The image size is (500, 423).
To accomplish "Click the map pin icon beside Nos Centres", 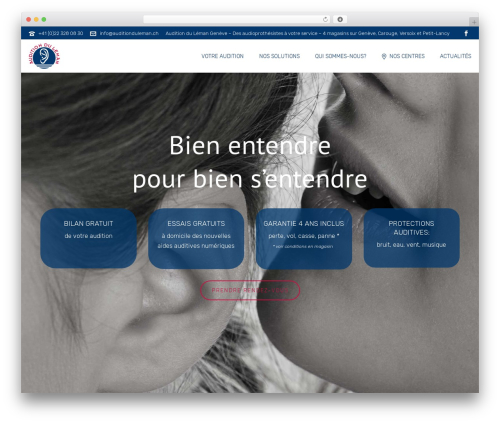I will 384,56.
